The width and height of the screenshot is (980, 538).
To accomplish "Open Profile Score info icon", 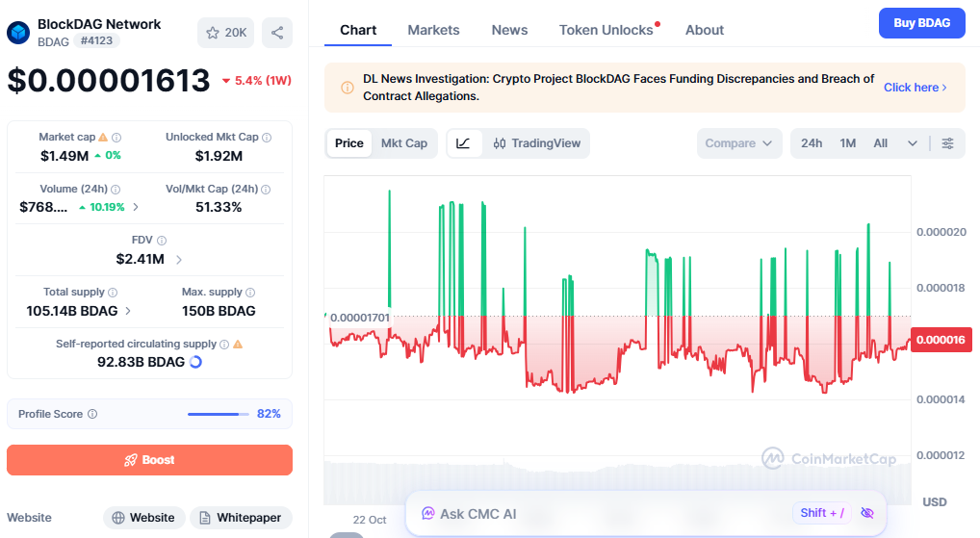I will pos(92,414).
